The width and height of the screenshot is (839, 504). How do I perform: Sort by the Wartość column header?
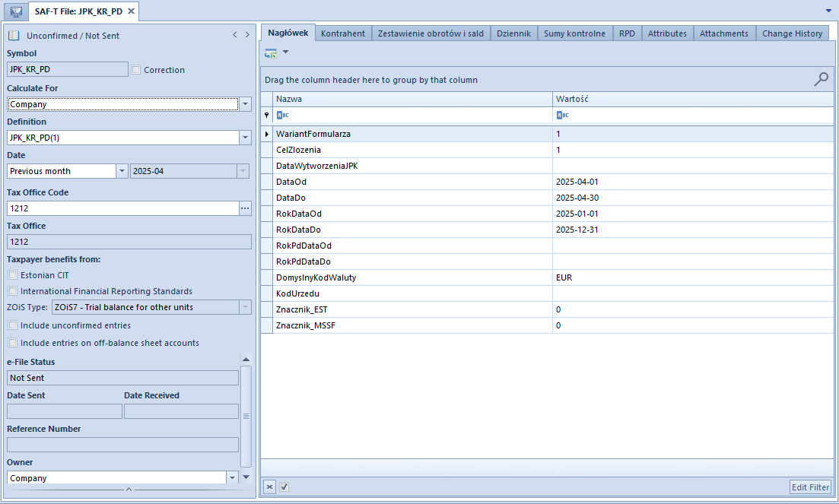pyautogui.click(x=693, y=99)
